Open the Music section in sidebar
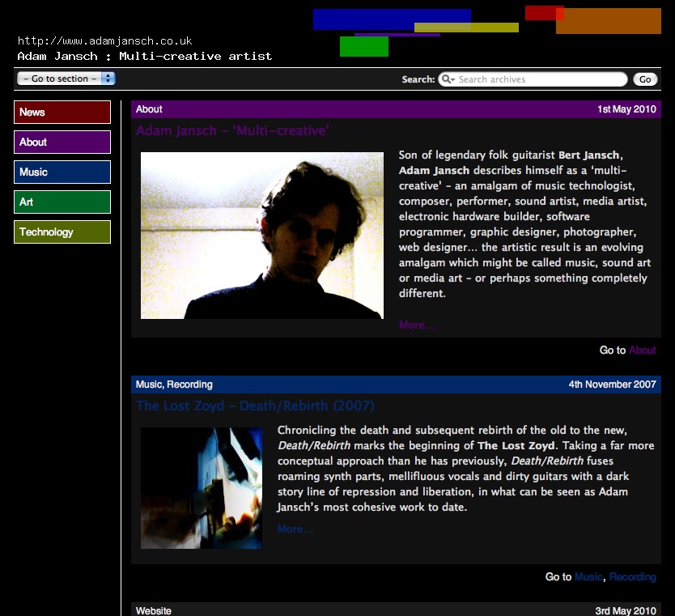Screen dimensions: 675x616 (x=62, y=172)
